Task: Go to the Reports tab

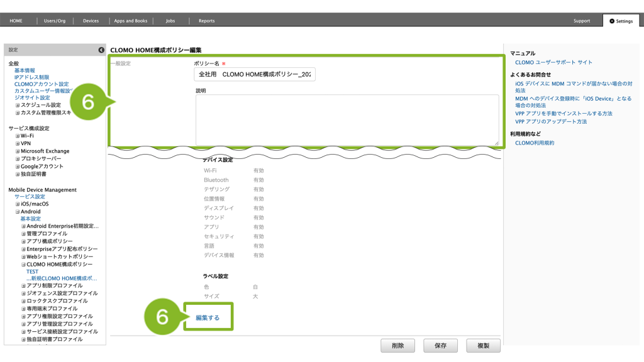Action: [206, 21]
